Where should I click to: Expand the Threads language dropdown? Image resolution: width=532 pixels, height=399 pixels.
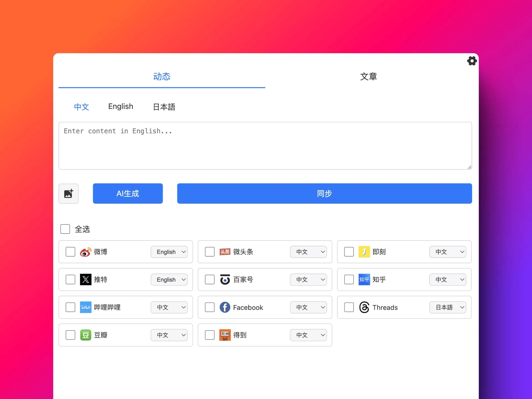[x=448, y=307]
